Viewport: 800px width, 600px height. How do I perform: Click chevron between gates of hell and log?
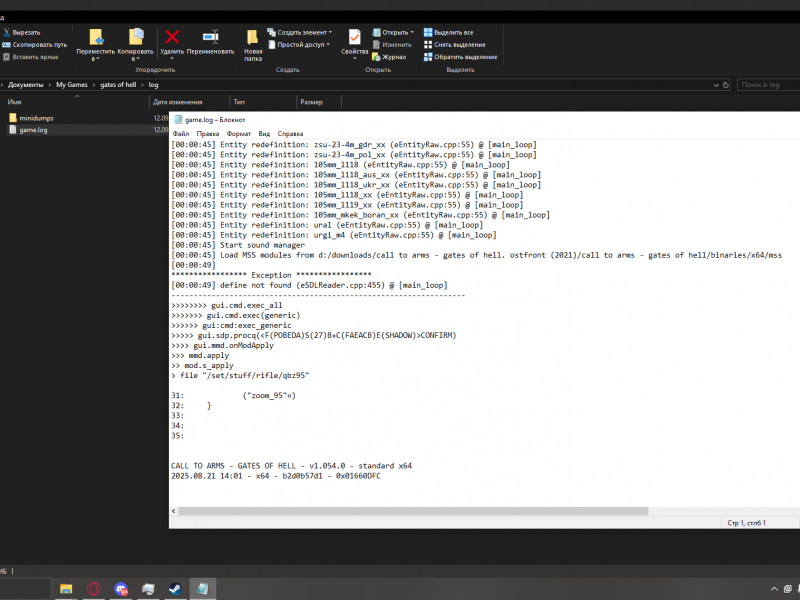click(142, 85)
